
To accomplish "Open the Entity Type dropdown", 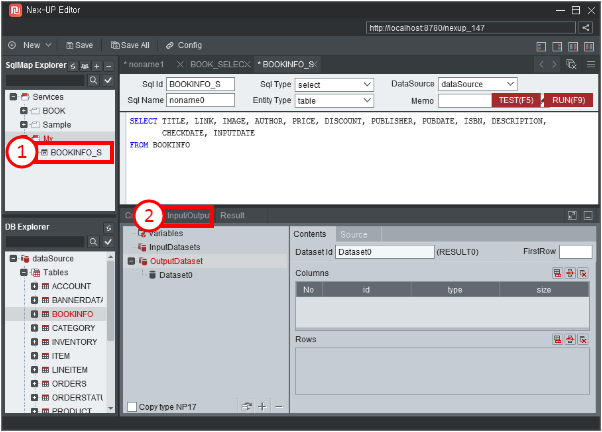I will pyautogui.click(x=334, y=101).
